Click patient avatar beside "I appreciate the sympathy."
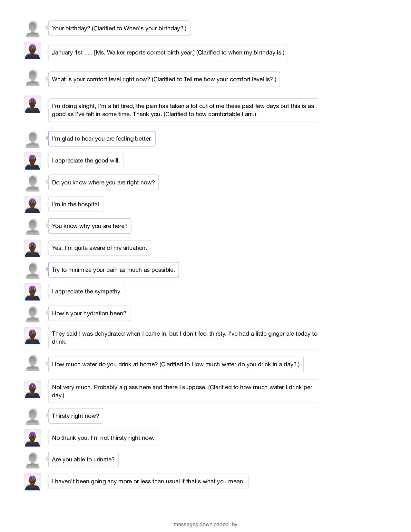The height and width of the screenshot is (532, 411). (x=33, y=292)
